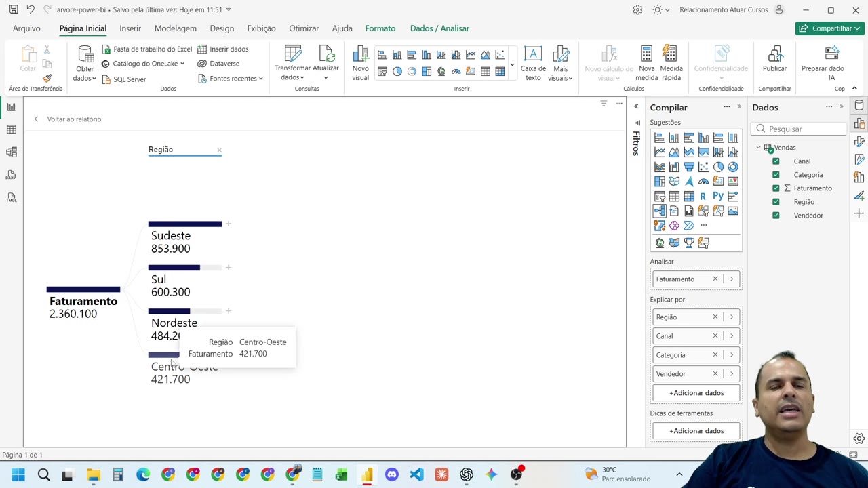Toggle the Vendedor field checkbox
The width and height of the screenshot is (868, 488).
[x=776, y=216]
